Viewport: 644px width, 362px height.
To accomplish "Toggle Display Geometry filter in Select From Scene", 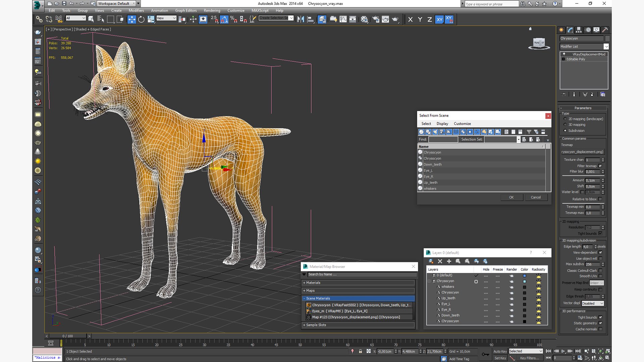I will point(422,132).
